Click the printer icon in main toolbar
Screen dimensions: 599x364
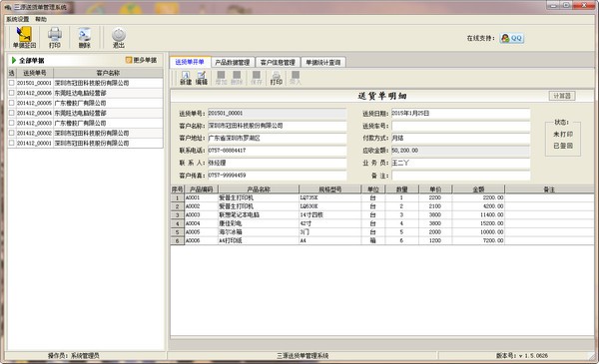tap(55, 37)
